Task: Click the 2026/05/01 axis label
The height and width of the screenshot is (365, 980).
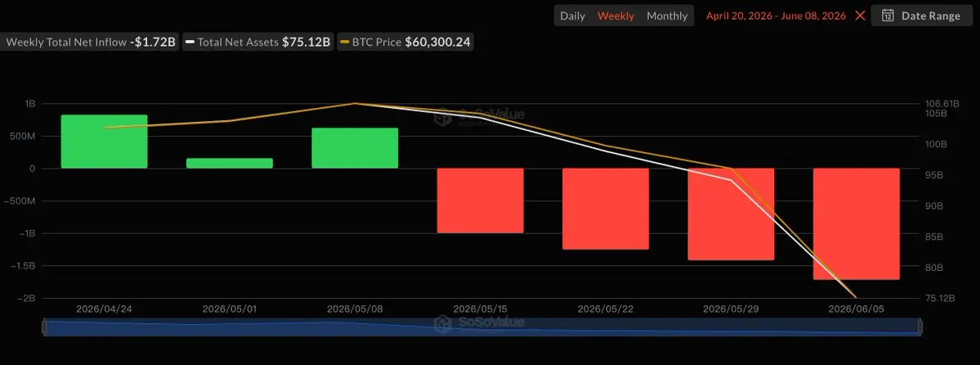Action: coord(230,309)
